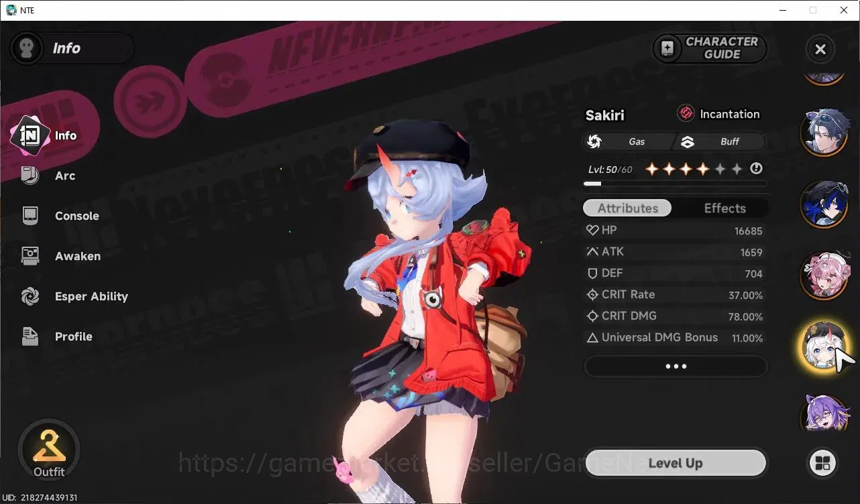
Task: Select the dark blue-haired character portrait
Action: [x=824, y=204]
